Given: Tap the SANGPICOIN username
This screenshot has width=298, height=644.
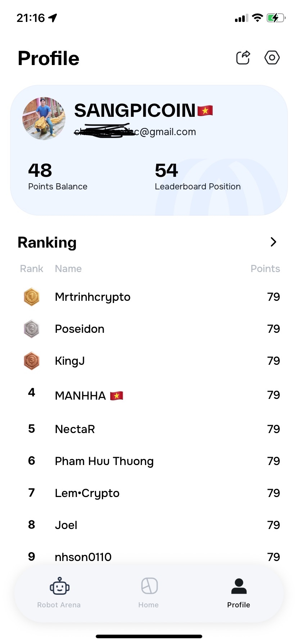Looking at the screenshot, I should tap(135, 110).
